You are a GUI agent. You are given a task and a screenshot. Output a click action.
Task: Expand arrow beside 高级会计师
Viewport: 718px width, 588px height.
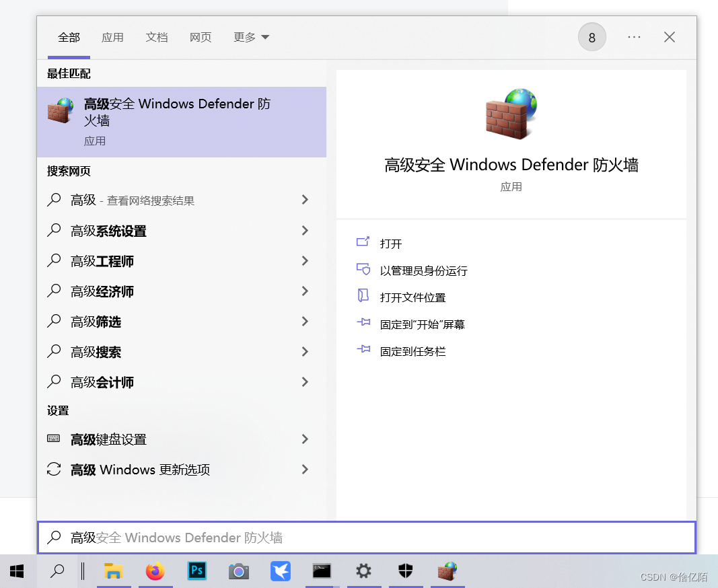point(305,382)
